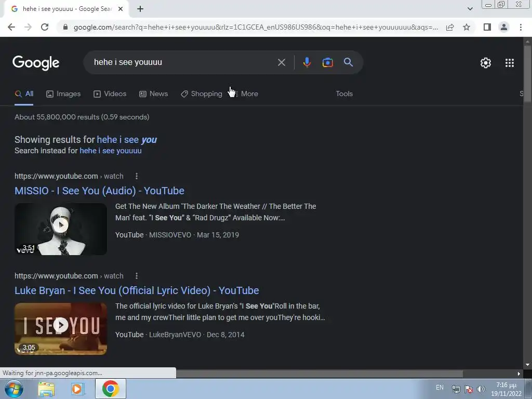Play Luke Bryan I See You thumbnail
This screenshot has height=399, width=532.
(x=61, y=329)
